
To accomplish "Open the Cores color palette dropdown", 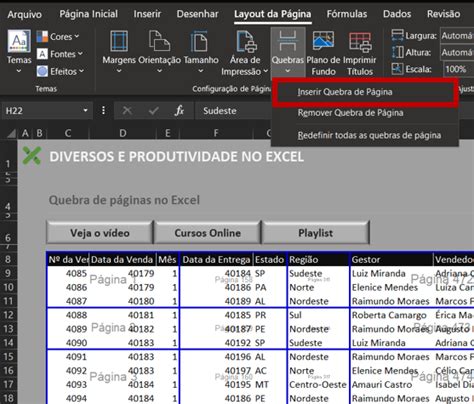I will coord(58,36).
